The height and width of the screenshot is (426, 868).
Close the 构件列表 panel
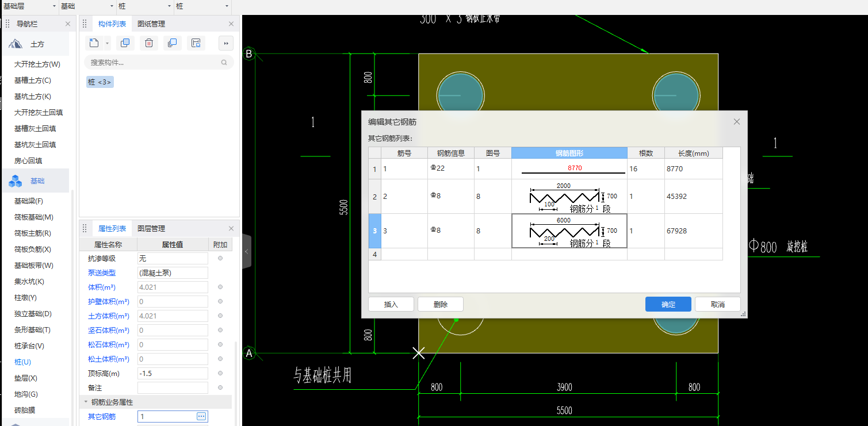231,24
